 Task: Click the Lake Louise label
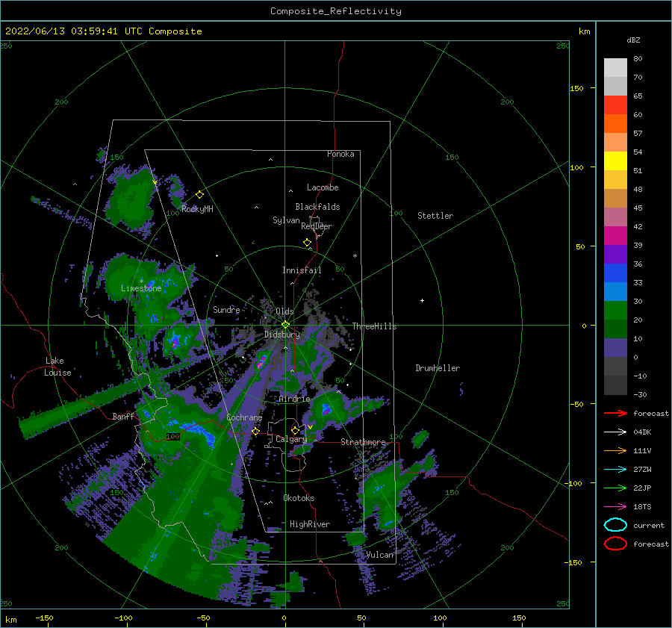(x=57, y=367)
